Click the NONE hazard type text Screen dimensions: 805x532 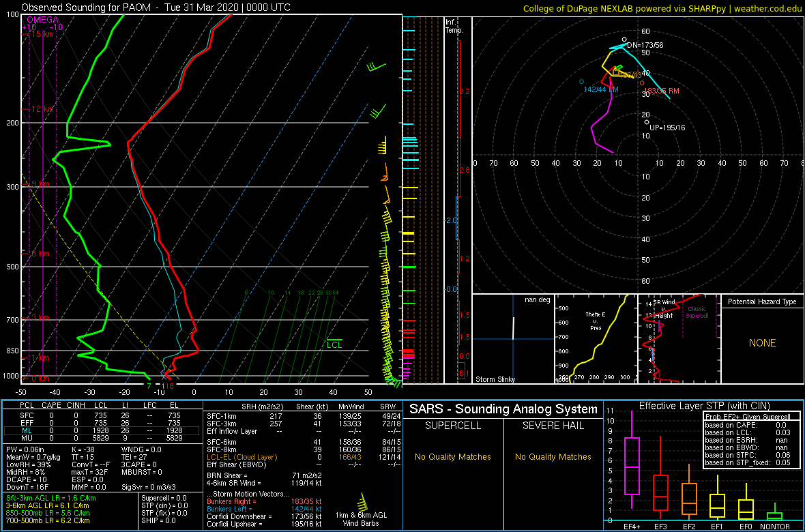[762, 343]
